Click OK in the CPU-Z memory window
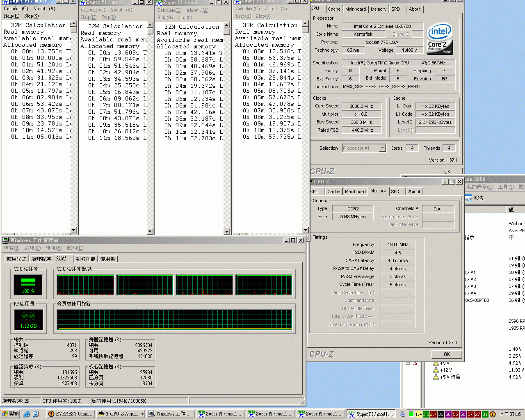The height and width of the screenshot is (420, 525). (x=447, y=354)
